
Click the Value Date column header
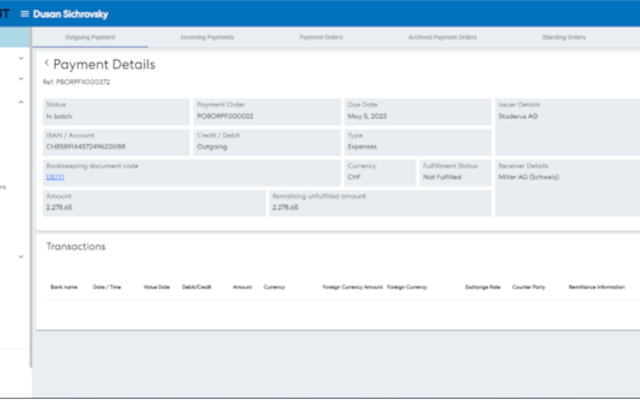[x=156, y=287]
